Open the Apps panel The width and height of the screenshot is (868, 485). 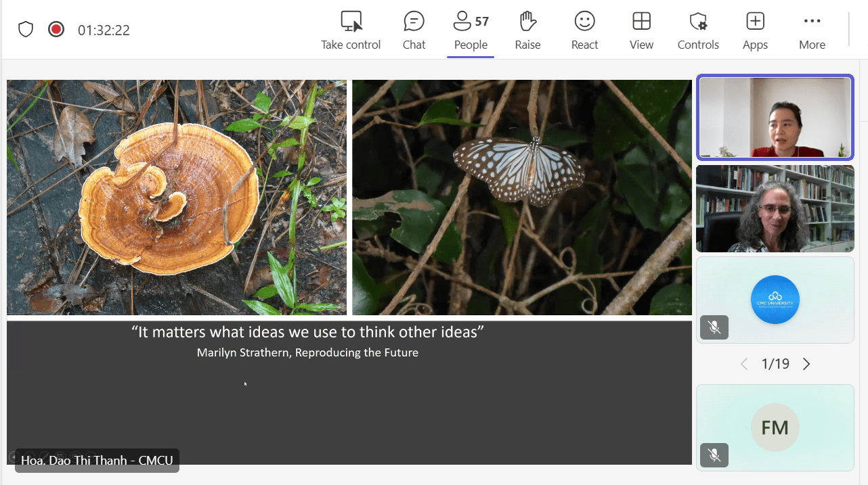tap(755, 30)
